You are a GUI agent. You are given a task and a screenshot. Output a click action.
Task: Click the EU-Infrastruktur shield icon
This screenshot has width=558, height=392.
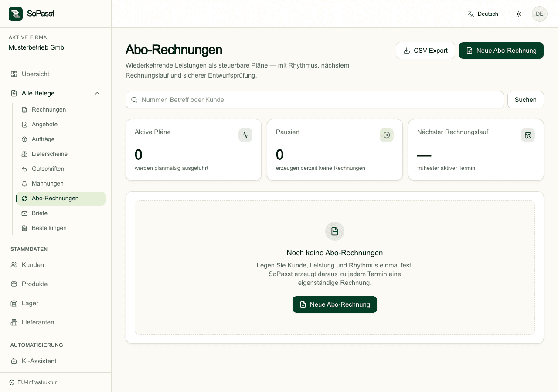[x=12, y=382]
